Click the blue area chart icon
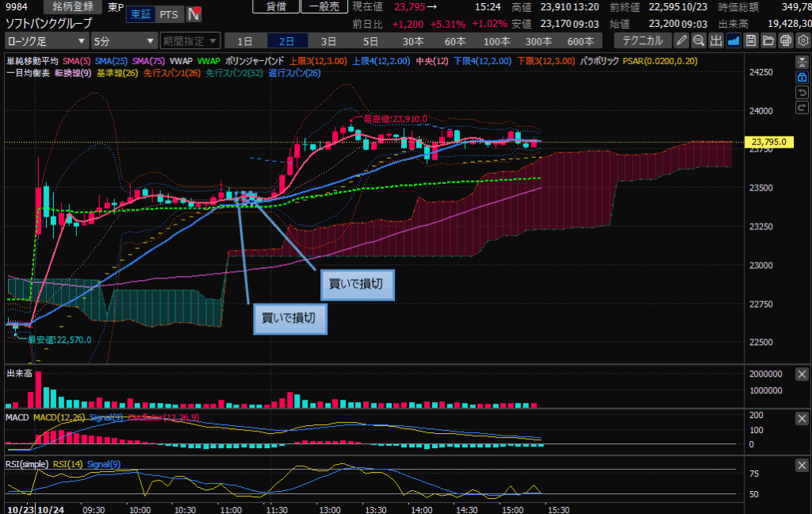 click(733, 40)
